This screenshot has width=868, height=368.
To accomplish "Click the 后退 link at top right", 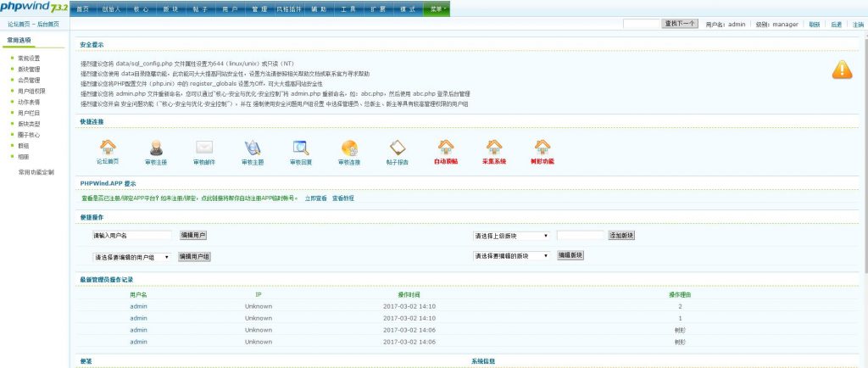I will pos(836,25).
